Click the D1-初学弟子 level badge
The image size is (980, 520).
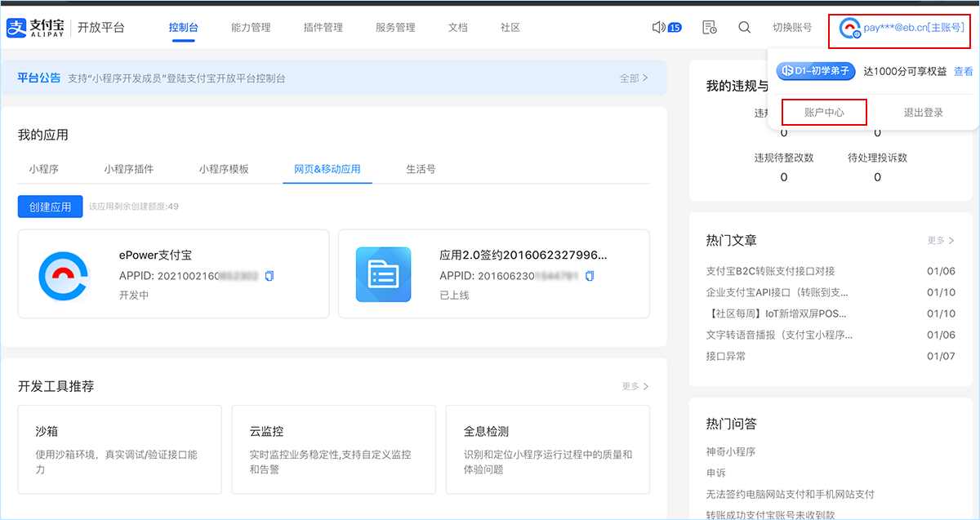tap(815, 71)
